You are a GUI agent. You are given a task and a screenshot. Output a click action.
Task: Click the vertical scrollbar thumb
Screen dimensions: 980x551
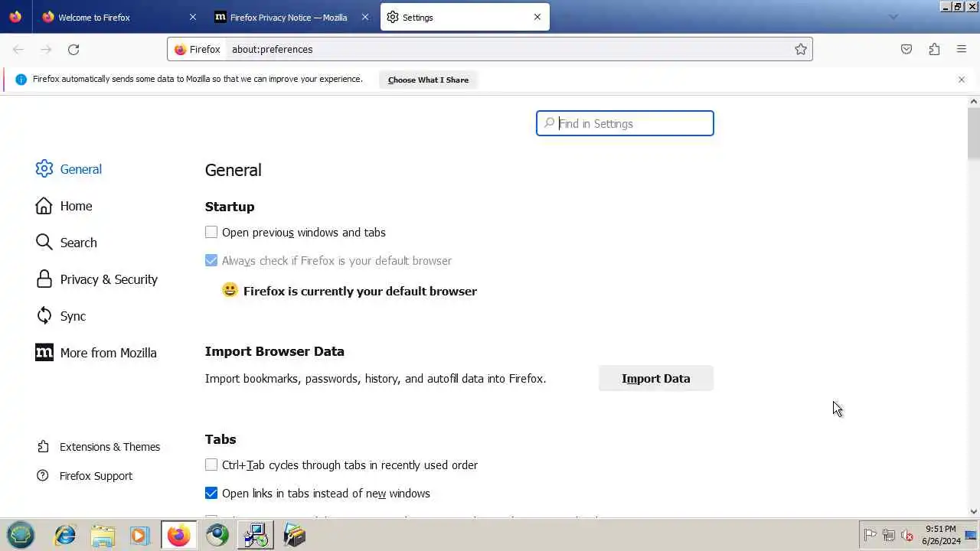coord(974,134)
